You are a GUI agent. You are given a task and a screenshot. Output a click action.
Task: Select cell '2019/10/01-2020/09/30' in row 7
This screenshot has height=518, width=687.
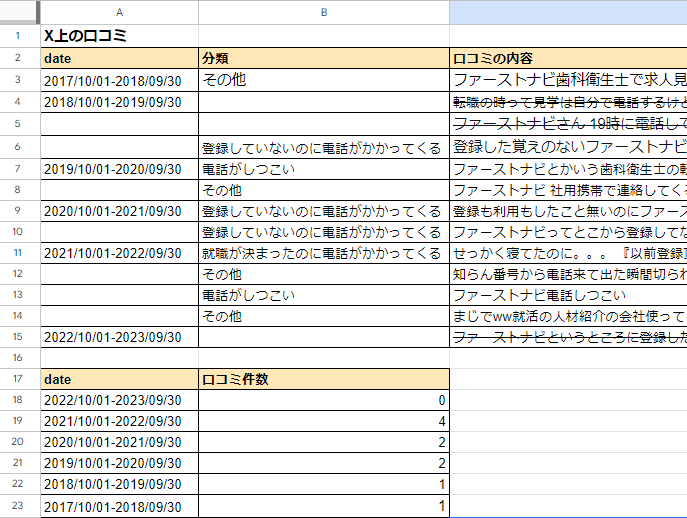(119, 169)
